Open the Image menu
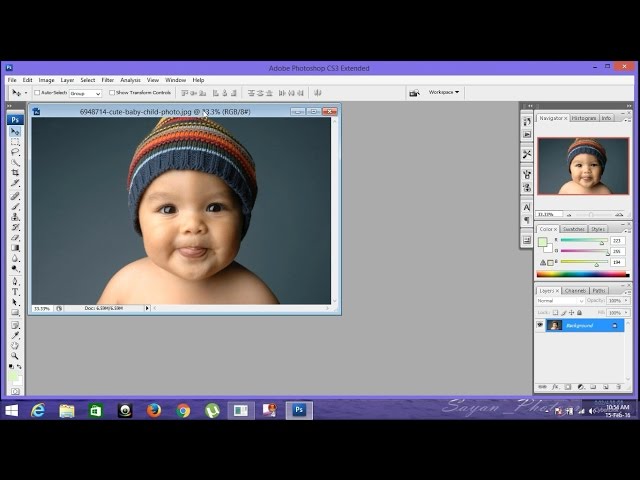The width and height of the screenshot is (640, 480). click(46, 80)
